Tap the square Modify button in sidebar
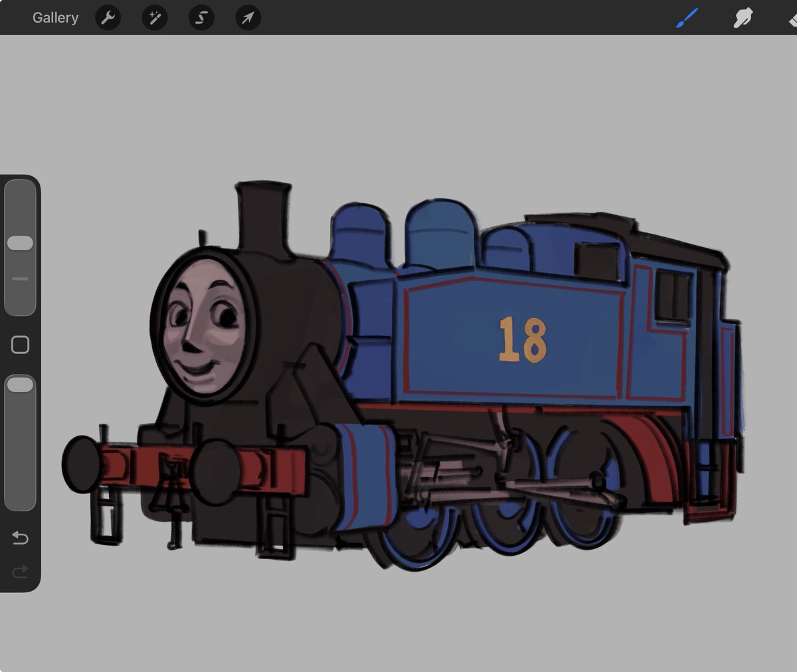This screenshot has width=797, height=672. [x=20, y=345]
